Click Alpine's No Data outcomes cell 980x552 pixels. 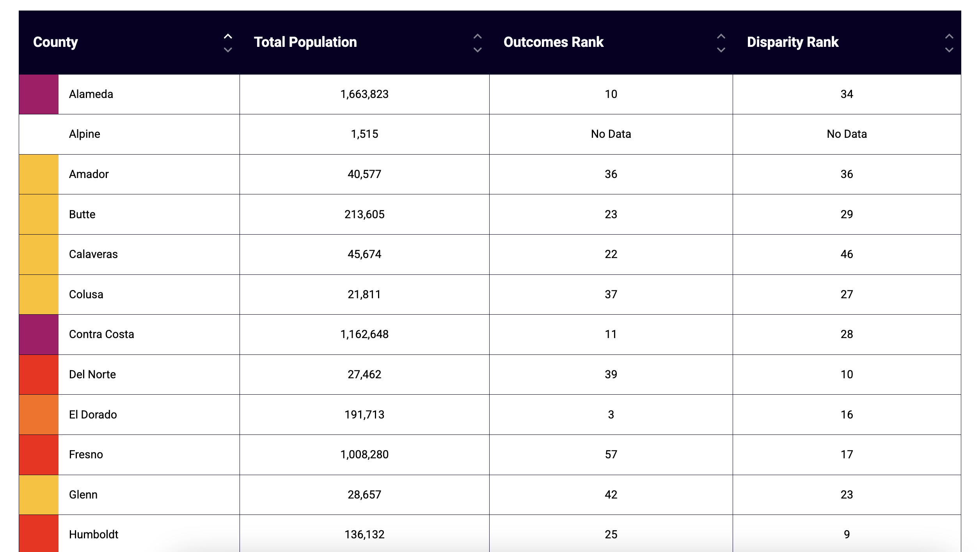pos(611,134)
